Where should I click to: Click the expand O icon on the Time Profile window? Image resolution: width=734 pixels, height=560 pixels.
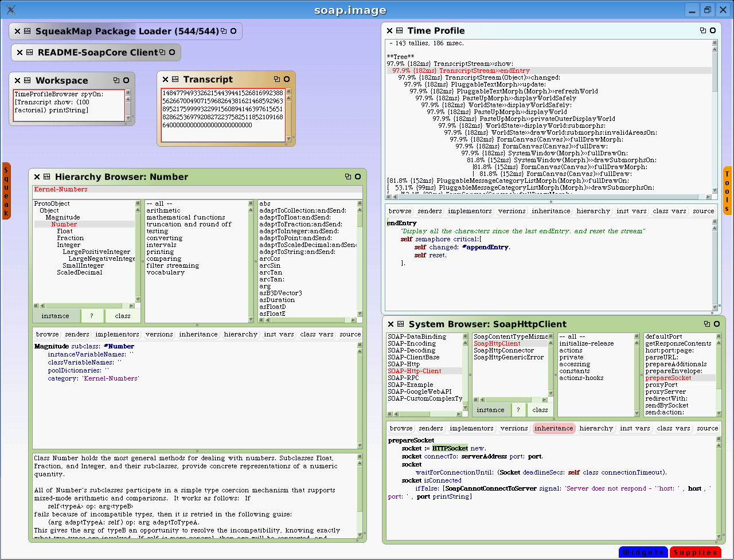pos(713,31)
